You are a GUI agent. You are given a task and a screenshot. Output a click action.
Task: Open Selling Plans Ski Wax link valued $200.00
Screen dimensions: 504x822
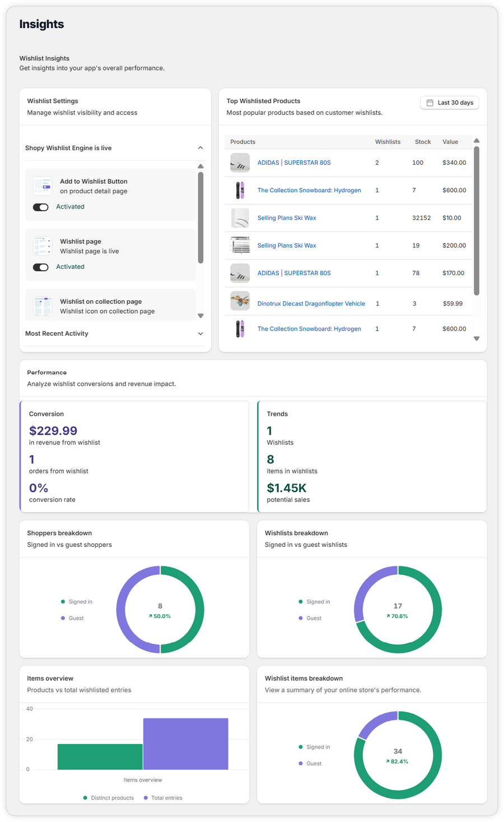[287, 245]
